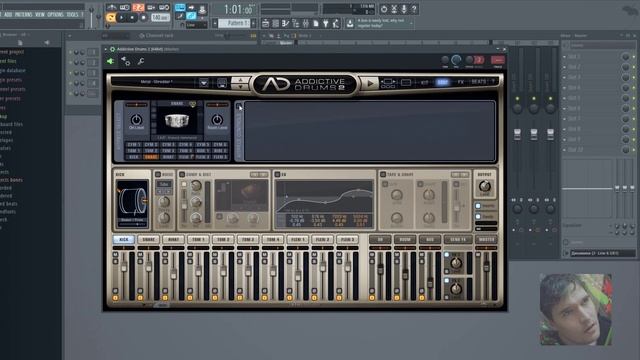
Task: Open the Comp & Dist preset dropdown
Action: pos(259,175)
